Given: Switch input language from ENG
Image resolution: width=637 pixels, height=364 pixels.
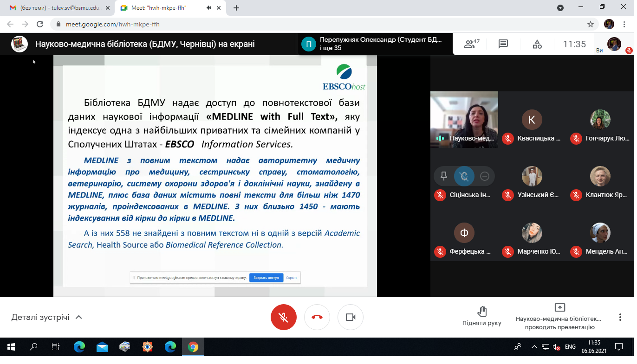Looking at the screenshot, I should 570,347.
